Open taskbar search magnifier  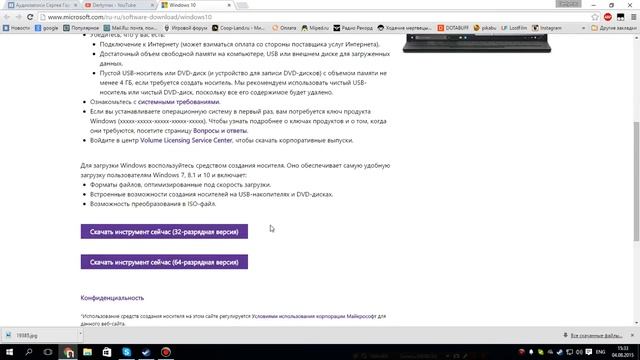click(29, 352)
